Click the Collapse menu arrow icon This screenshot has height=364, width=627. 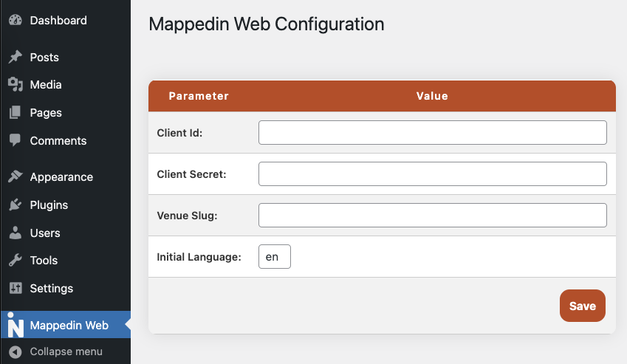tap(16, 352)
